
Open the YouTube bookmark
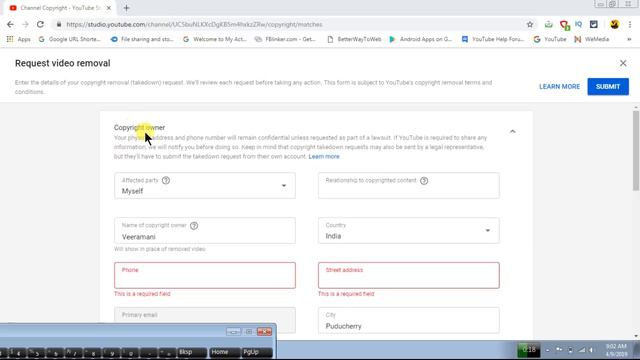pos(550,39)
